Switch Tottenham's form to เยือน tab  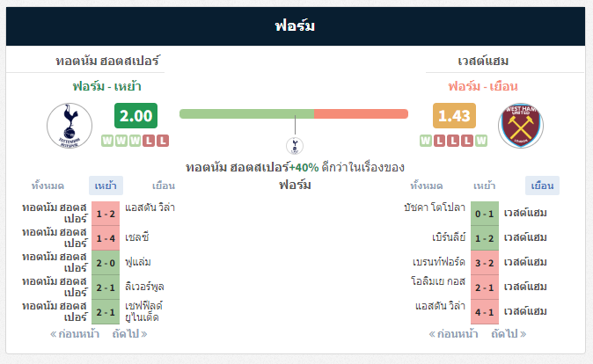pyautogui.click(x=164, y=186)
